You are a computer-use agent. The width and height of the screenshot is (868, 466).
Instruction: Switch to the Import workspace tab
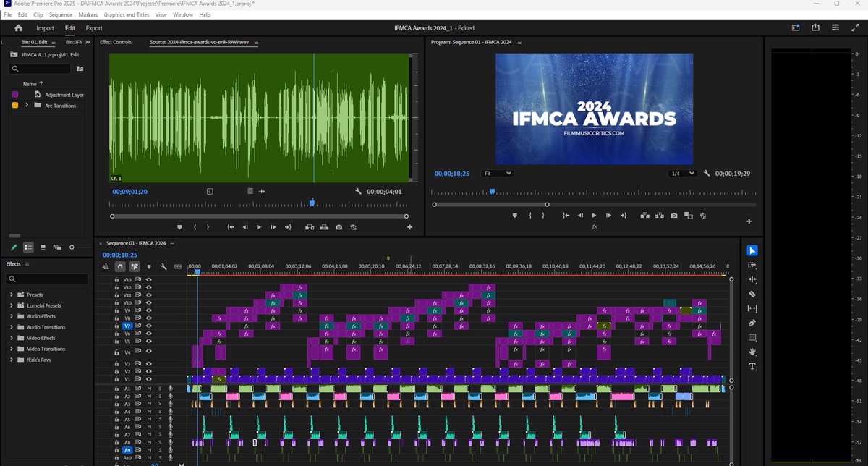click(x=46, y=28)
